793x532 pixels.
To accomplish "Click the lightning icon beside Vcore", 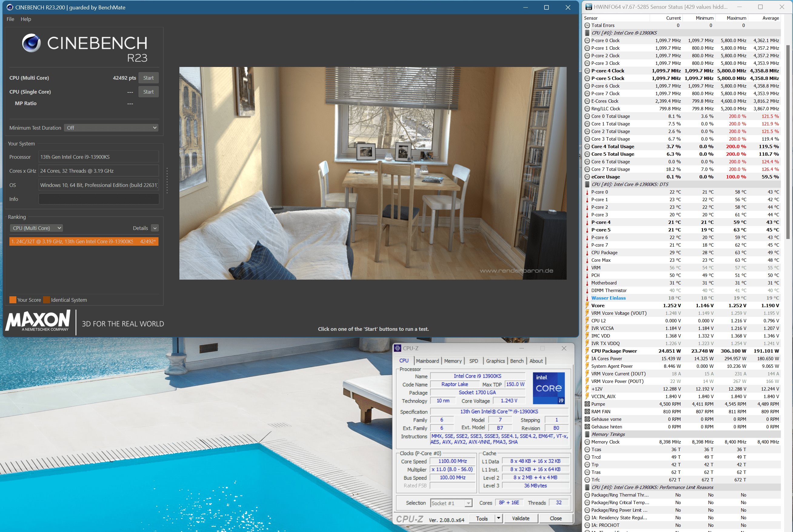I will tap(587, 305).
